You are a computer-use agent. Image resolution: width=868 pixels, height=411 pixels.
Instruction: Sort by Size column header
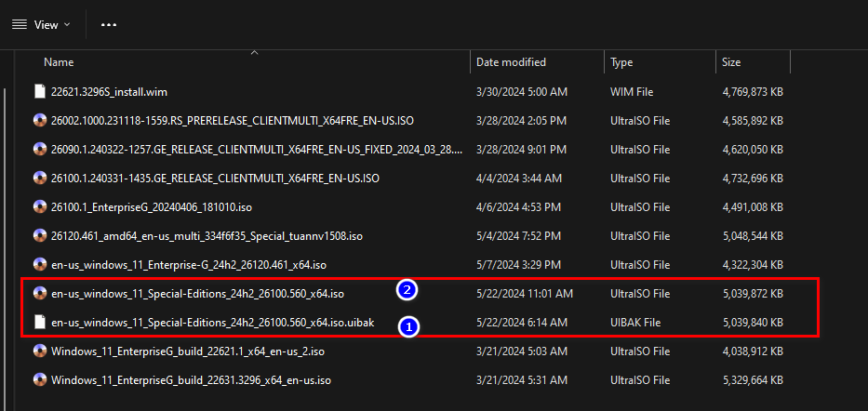pos(731,62)
